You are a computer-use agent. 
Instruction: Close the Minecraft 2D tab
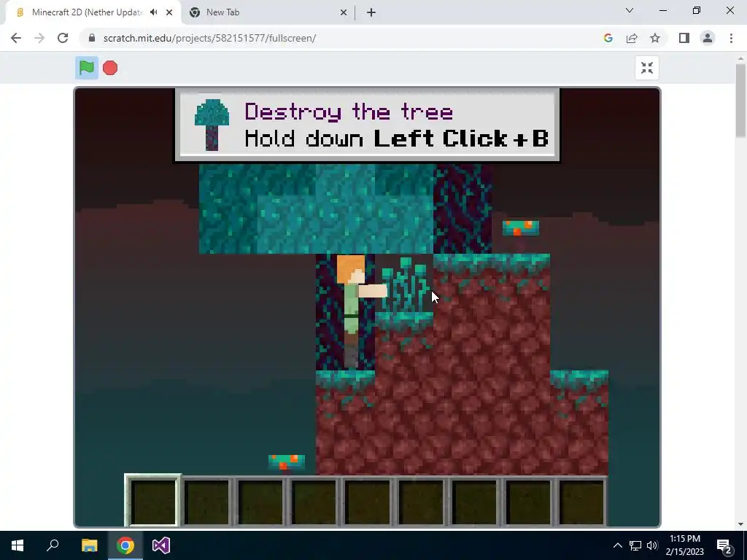coord(169,12)
